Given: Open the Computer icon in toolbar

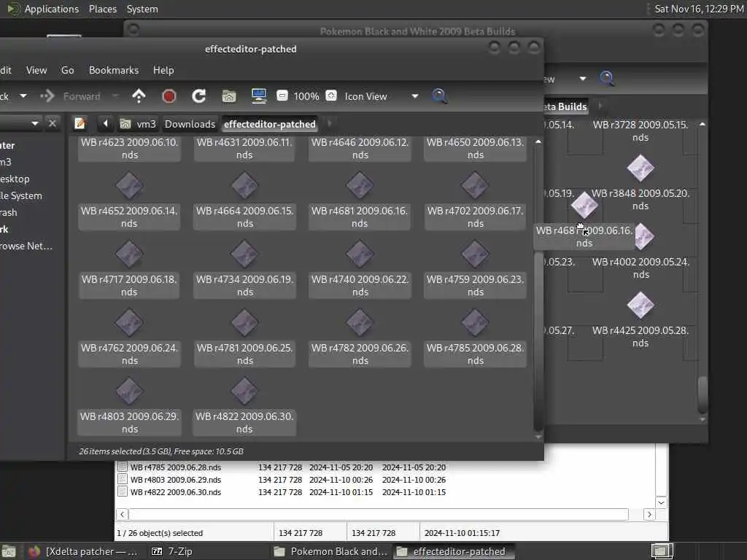Looking at the screenshot, I should (x=259, y=96).
